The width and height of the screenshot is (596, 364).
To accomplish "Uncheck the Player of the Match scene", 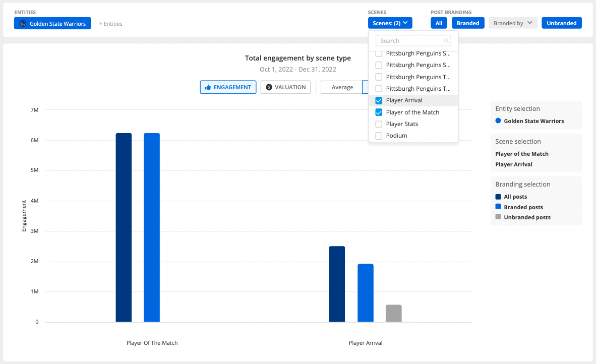I will tap(378, 112).
